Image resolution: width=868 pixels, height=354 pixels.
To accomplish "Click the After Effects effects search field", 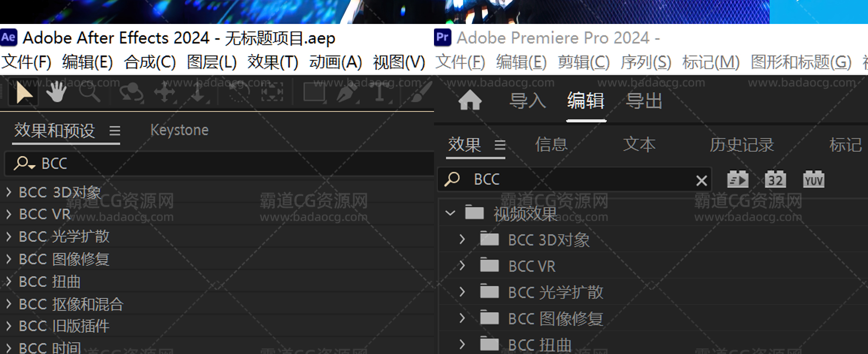I will [226, 163].
